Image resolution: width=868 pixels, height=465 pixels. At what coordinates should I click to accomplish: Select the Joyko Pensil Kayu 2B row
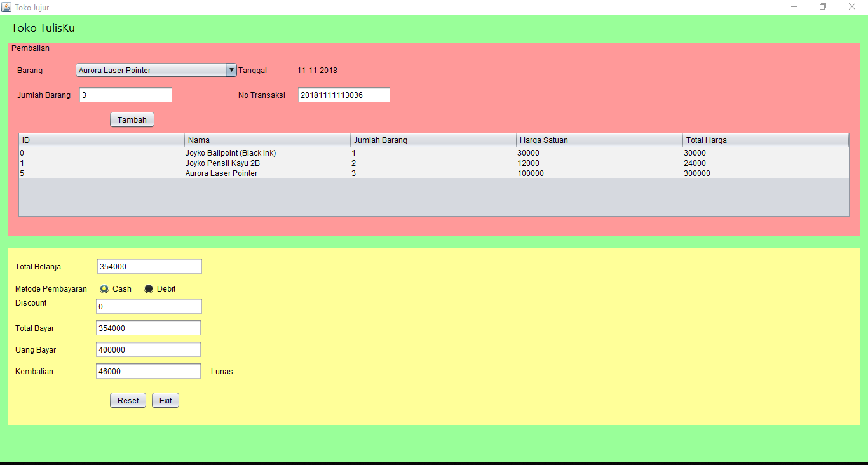coord(434,163)
